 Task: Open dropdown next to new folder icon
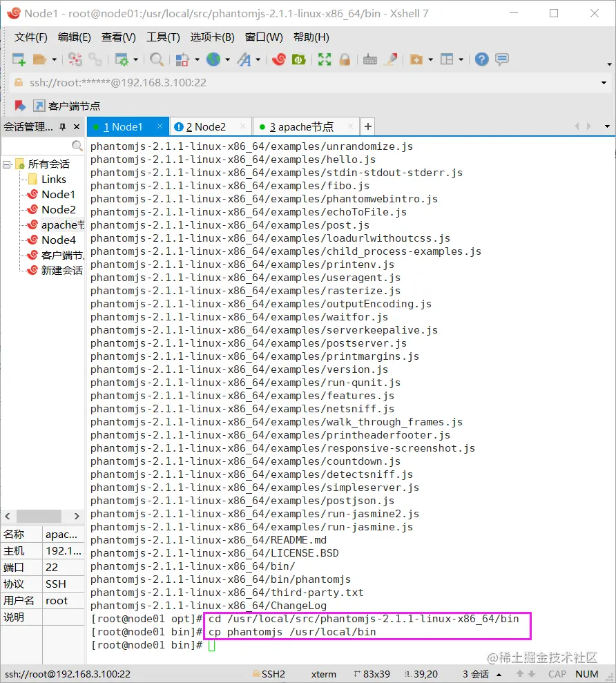(x=430, y=59)
